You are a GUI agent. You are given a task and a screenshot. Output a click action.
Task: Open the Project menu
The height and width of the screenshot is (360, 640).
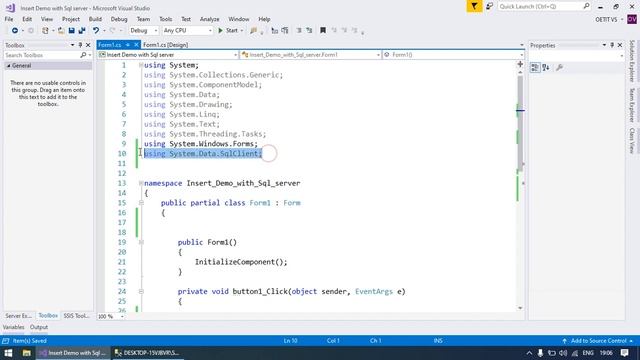(71, 19)
